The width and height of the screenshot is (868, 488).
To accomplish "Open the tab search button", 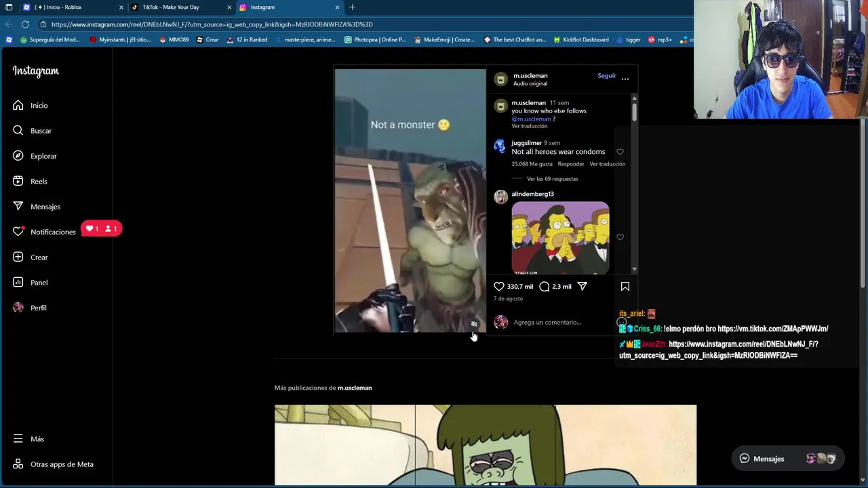I will 9,7.
